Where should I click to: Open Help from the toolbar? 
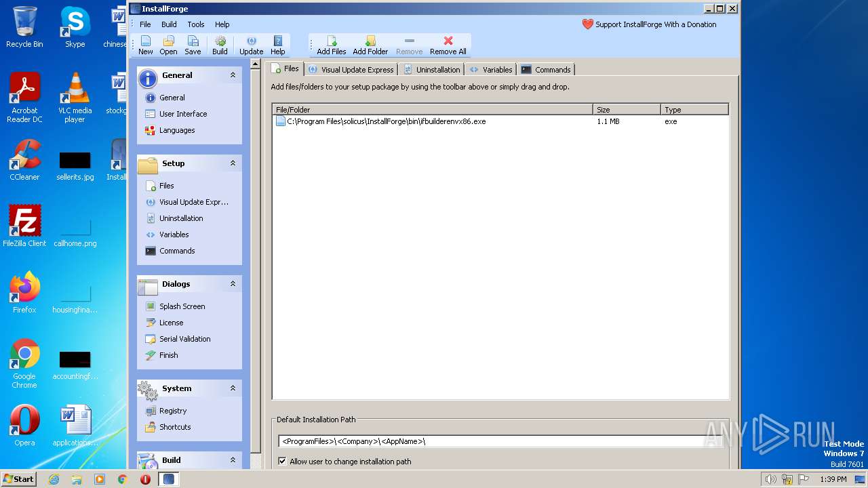278,45
